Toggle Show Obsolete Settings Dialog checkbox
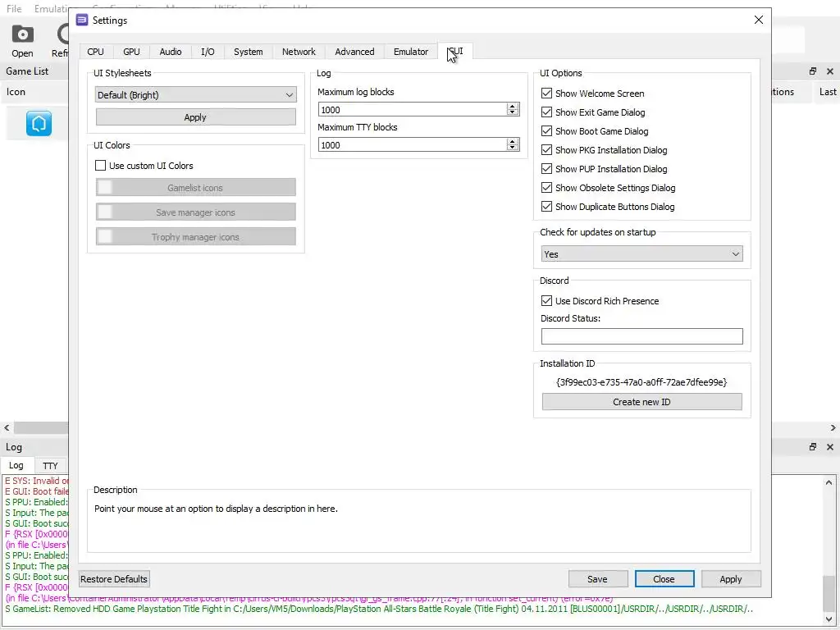Screen dimensions: 840x630 pyautogui.click(x=546, y=188)
